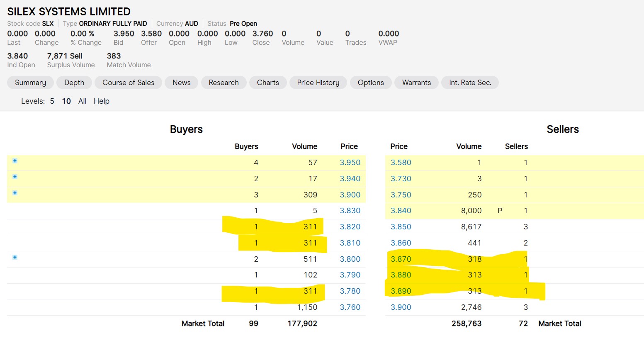This screenshot has width=644, height=343.
Task: Click seller price 3.880
Action: pyautogui.click(x=401, y=275)
